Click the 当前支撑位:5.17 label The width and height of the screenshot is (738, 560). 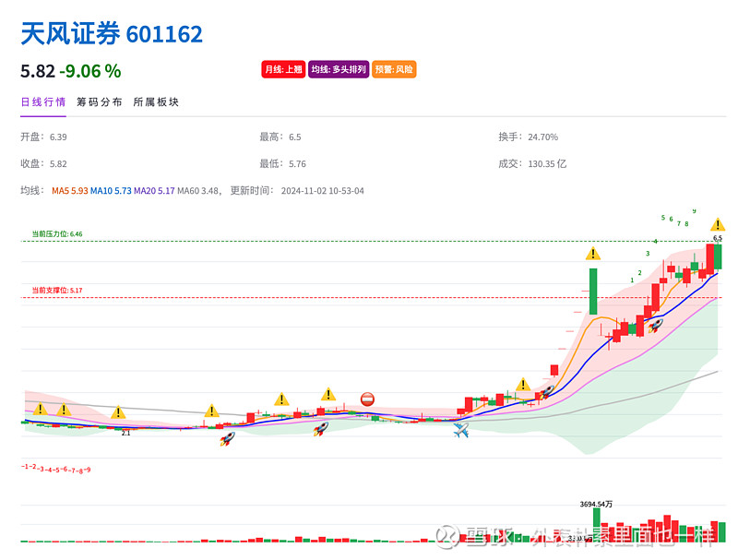click(57, 291)
